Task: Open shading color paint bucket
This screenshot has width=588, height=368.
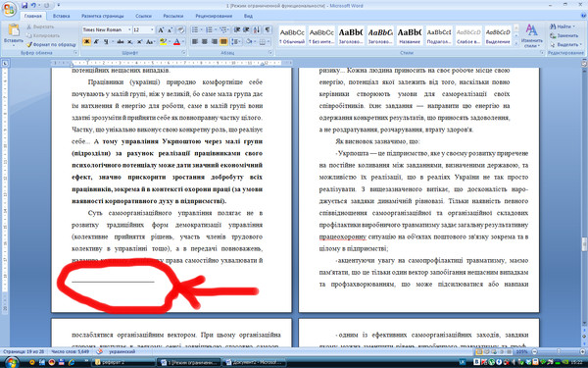Action: [x=249, y=41]
